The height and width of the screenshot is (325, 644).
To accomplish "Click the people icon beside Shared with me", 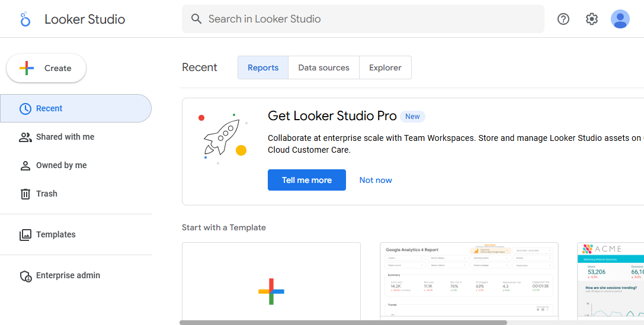I will pyautogui.click(x=25, y=137).
